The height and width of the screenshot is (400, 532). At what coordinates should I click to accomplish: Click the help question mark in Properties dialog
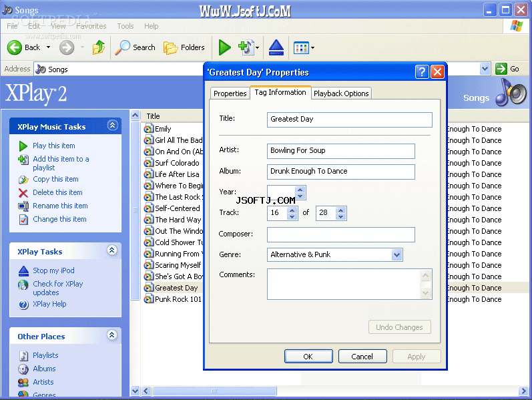[x=422, y=72]
